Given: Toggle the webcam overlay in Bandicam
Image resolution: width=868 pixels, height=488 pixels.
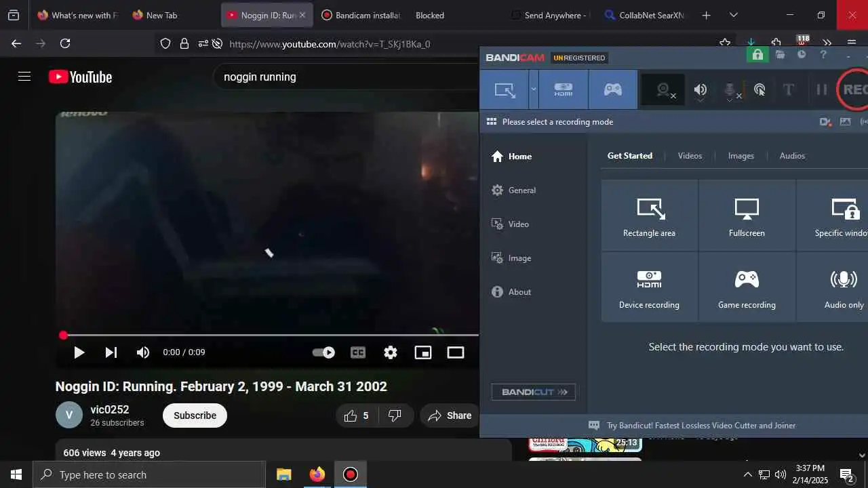Looking at the screenshot, I should tap(664, 89).
